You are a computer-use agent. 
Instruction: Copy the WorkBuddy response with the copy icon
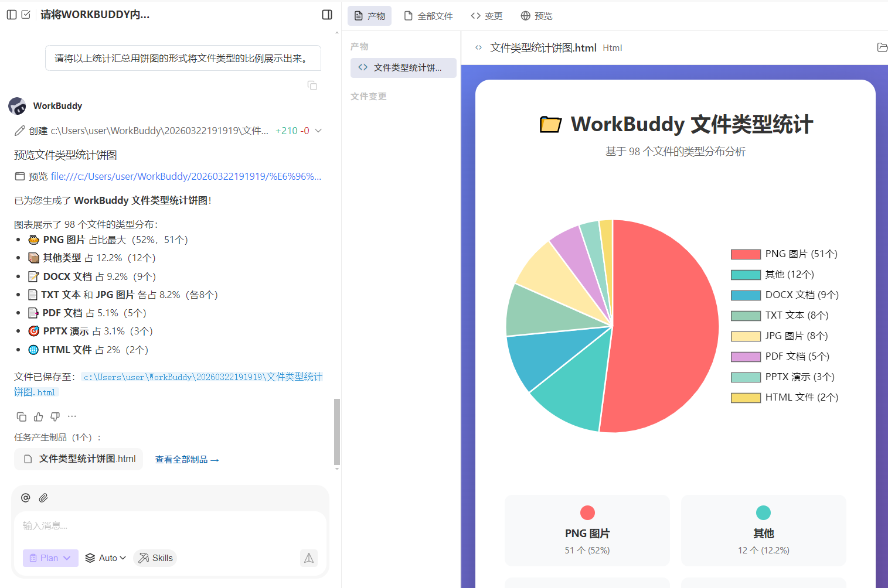22,416
